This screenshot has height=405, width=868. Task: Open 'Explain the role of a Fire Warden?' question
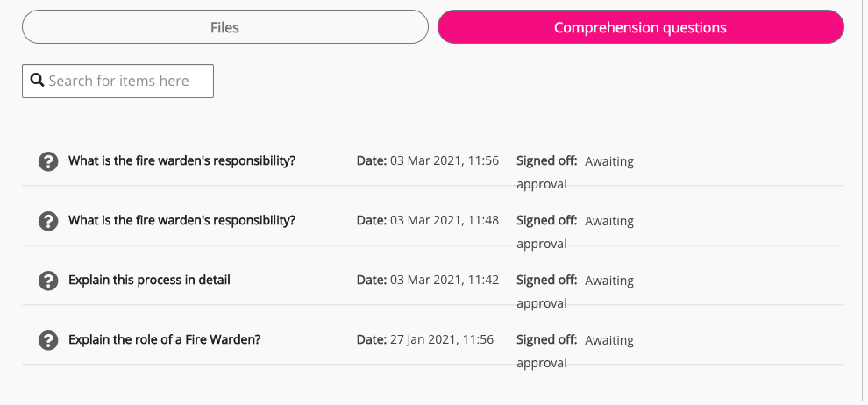(x=164, y=340)
